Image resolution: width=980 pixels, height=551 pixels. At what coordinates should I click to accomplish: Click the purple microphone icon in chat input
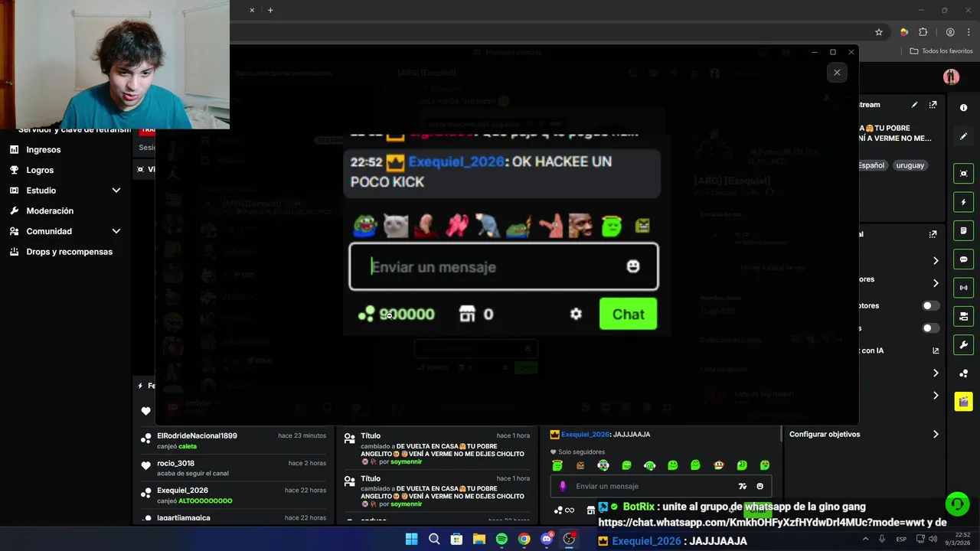[563, 486]
